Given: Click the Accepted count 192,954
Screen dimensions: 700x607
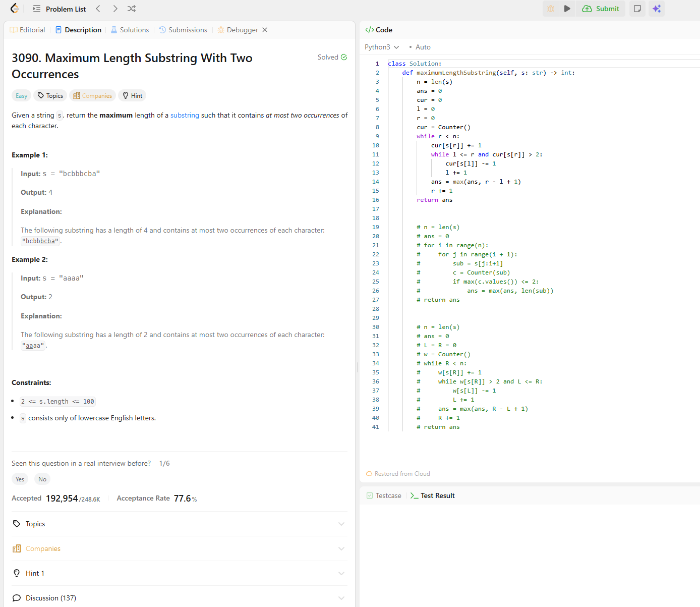Looking at the screenshot, I should 62,499.
